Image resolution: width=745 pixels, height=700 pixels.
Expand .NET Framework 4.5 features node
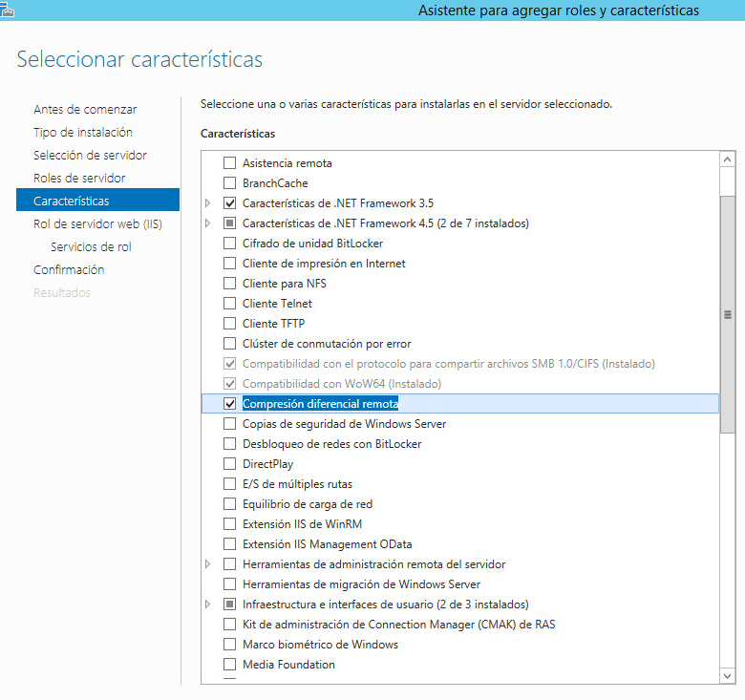pos(208,223)
